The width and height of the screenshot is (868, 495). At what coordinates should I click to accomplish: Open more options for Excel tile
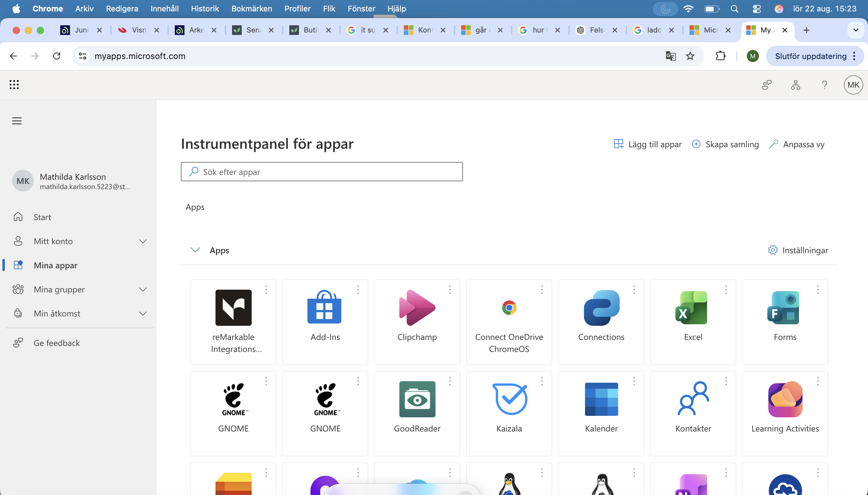(726, 290)
